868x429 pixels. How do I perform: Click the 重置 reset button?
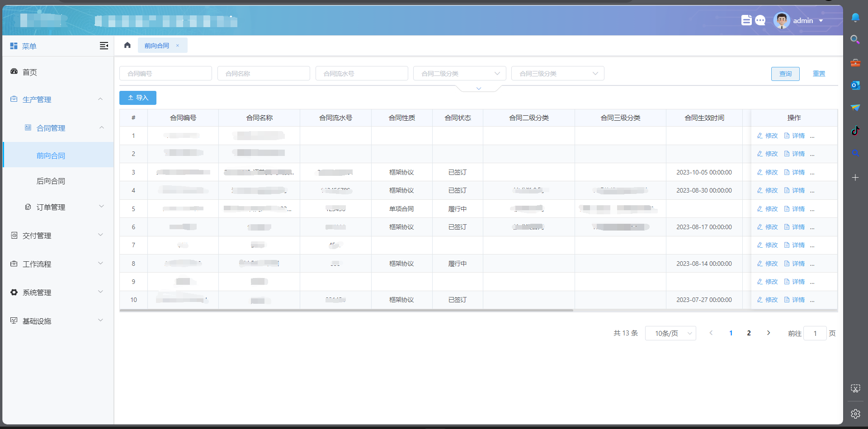click(x=819, y=74)
